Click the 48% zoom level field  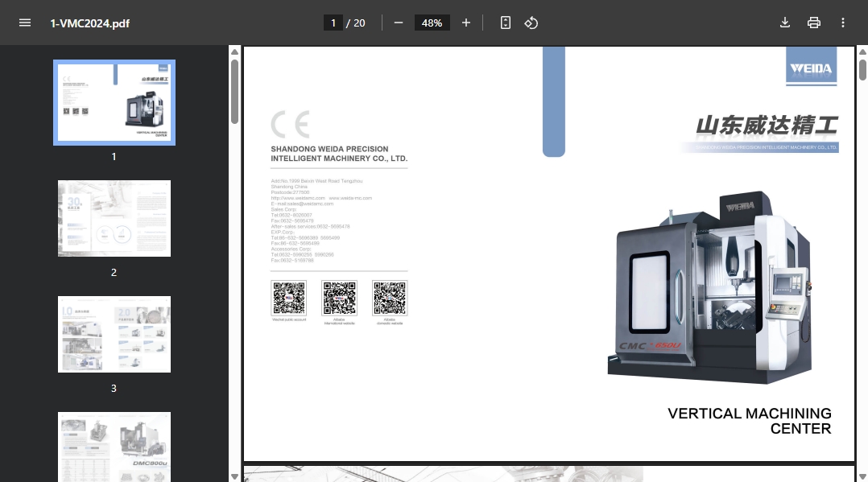pyautogui.click(x=432, y=23)
